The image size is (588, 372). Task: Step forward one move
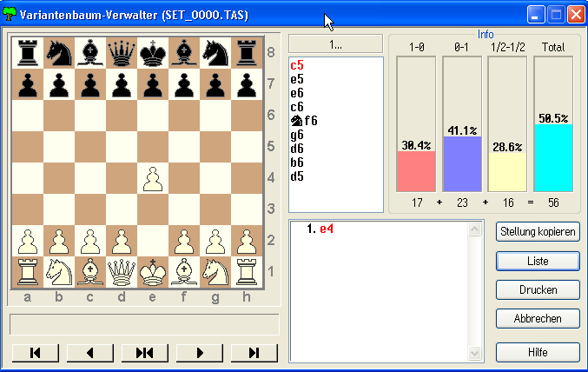tap(199, 352)
